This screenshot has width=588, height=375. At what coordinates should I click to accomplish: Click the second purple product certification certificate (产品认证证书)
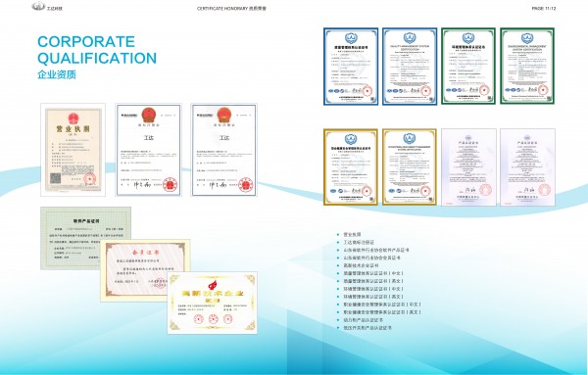click(x=527, y=167)
